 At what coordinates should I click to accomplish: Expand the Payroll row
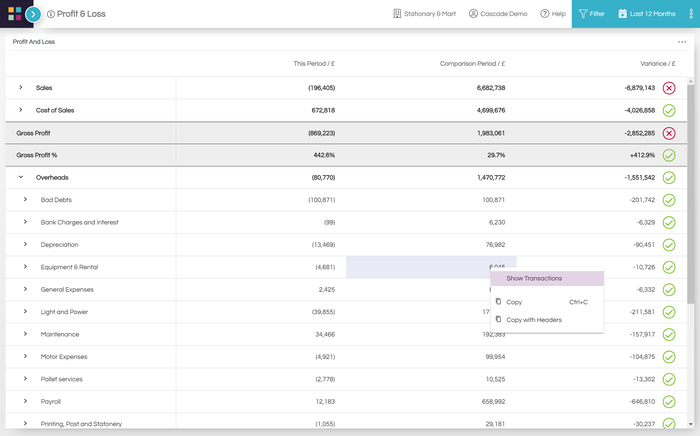click(x=25, y=401)
